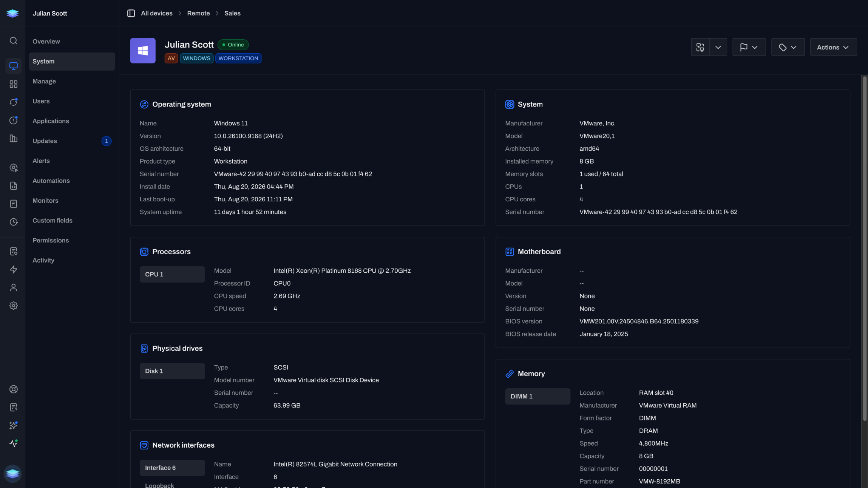Open the exclamation clock alerts rail icon
This screenshot has height=488, width=868.
14,120
